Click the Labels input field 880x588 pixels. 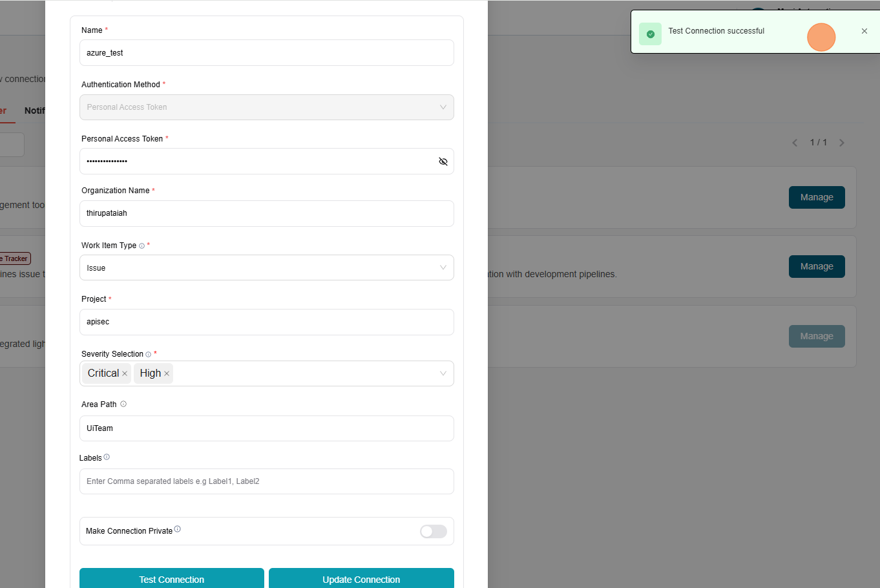[x=266, y=481]
